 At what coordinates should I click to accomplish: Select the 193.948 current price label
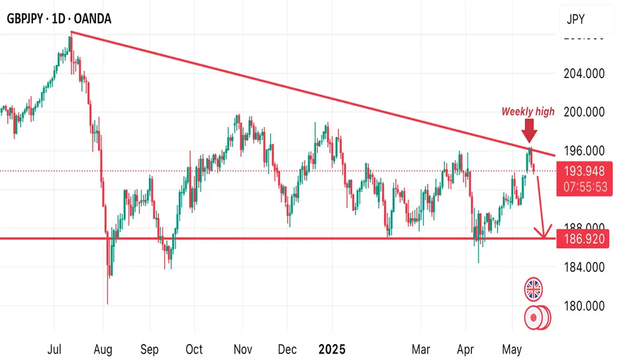584,171
